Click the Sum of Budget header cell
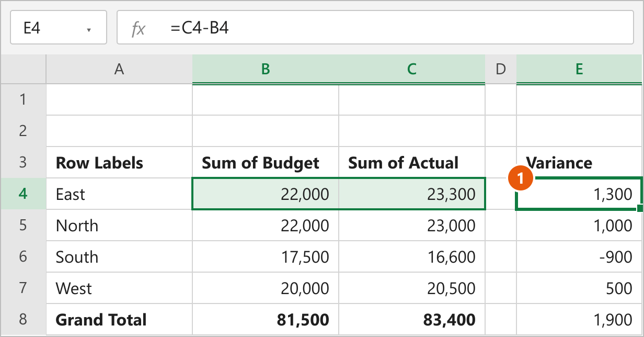644x337 pixels. [x=266, y=162]
